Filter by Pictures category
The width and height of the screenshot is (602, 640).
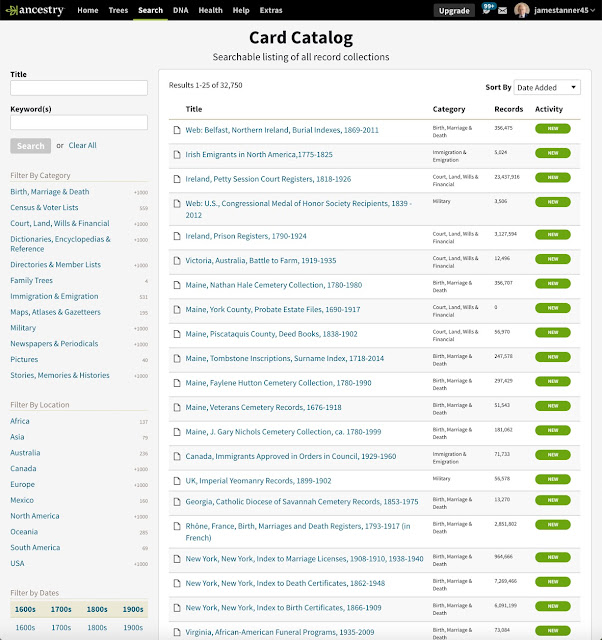[x=24, y=360]
